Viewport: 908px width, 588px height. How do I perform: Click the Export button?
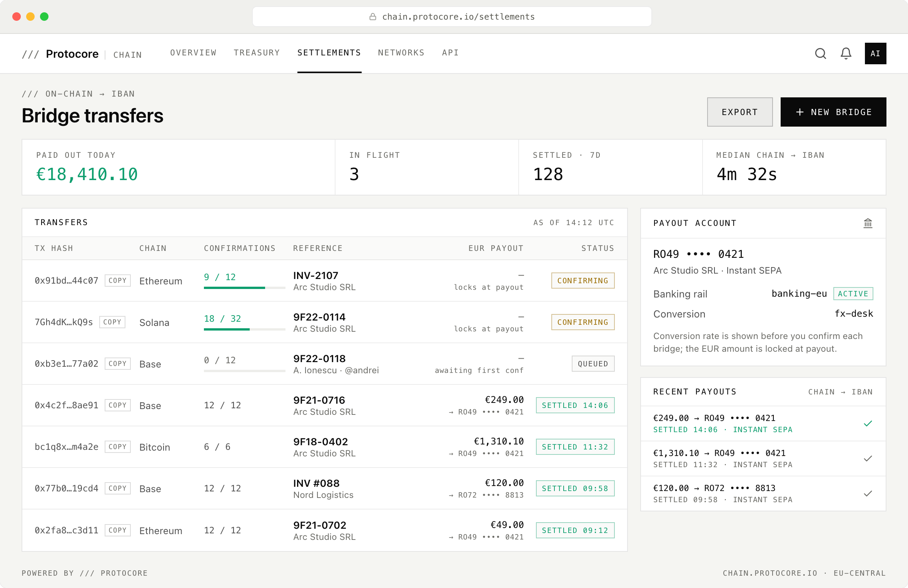(740, 112)
